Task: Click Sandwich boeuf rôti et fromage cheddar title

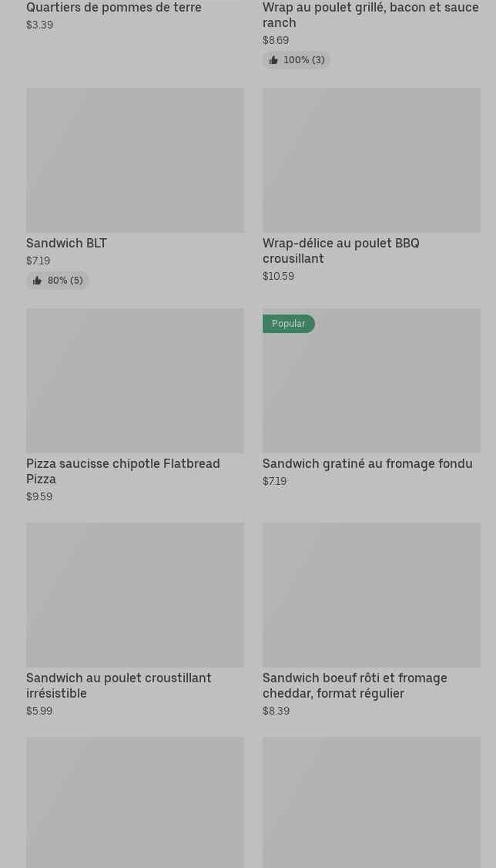Action: click(355, 685)
